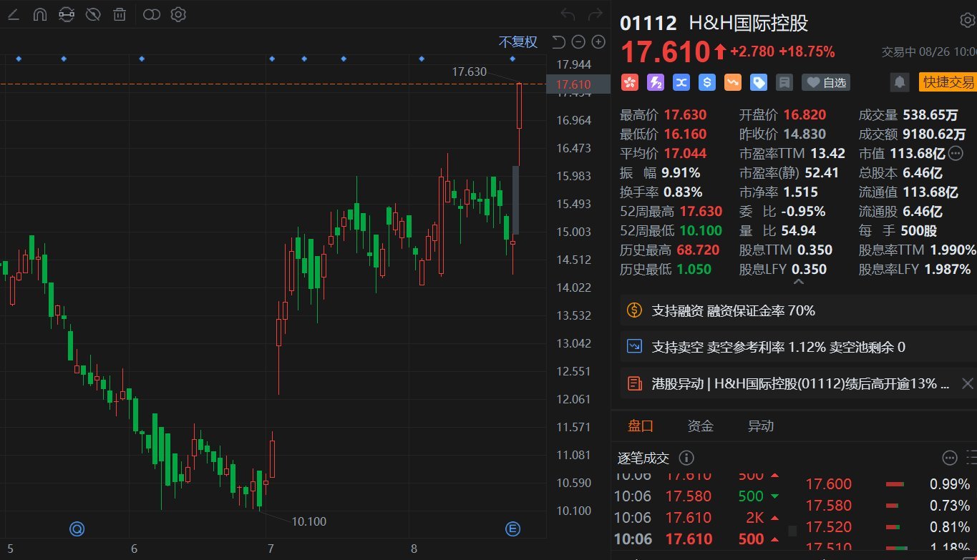Zoom in the chart with plus
Screen dimensions: 977x560
[598, 42]
